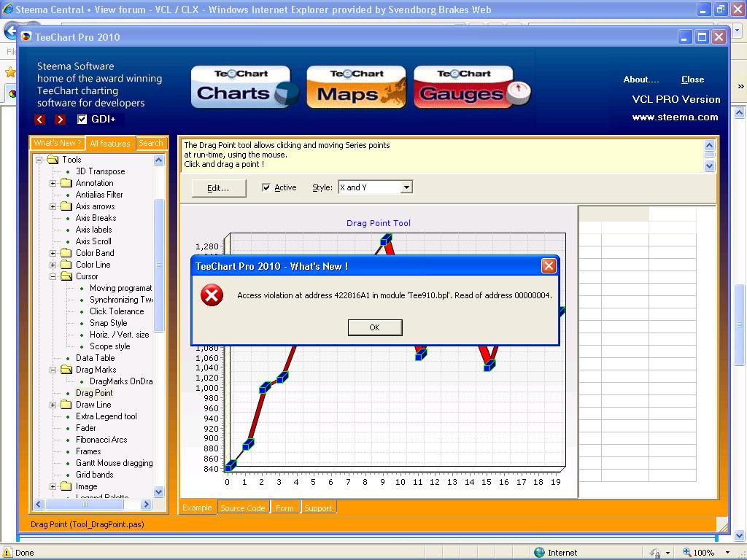Switch to the All features tab
The width and height of the screenshot is (747, 560).
click(110, 144)
